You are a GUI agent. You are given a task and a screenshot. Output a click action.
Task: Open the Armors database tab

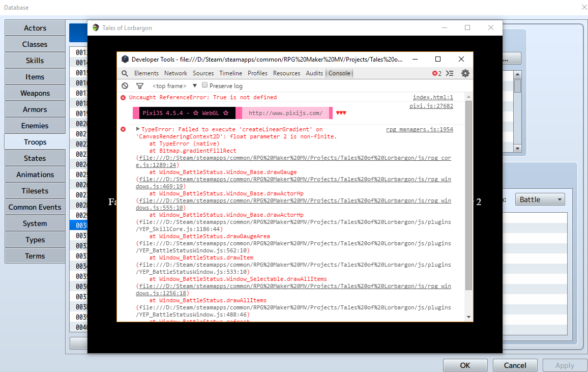(x=35, y=109)
